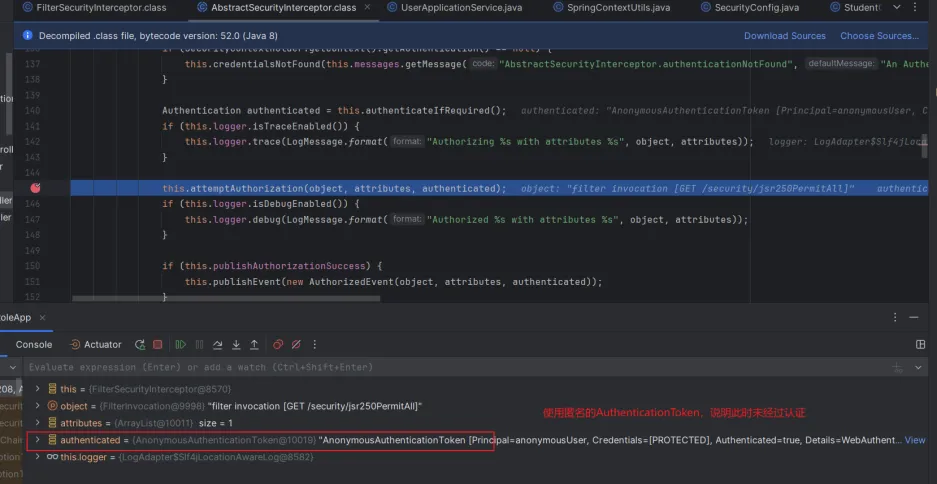Viewport: 937px width, 484px height.
Task: Click the Evaluate expression input field
Action: [400, 367]
